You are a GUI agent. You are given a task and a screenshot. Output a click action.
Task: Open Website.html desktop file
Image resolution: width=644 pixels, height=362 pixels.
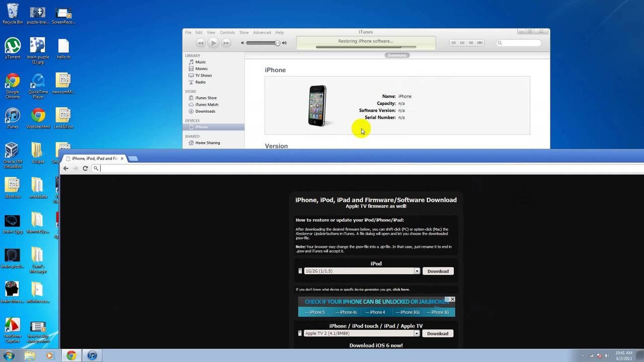coord(38,119)
